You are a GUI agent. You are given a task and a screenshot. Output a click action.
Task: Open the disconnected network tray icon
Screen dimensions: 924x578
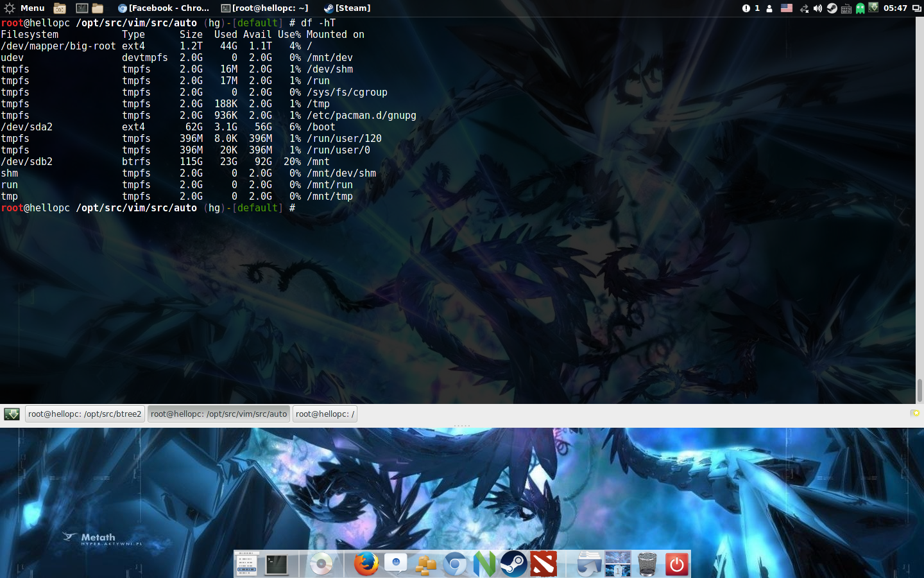pos(803,8)
